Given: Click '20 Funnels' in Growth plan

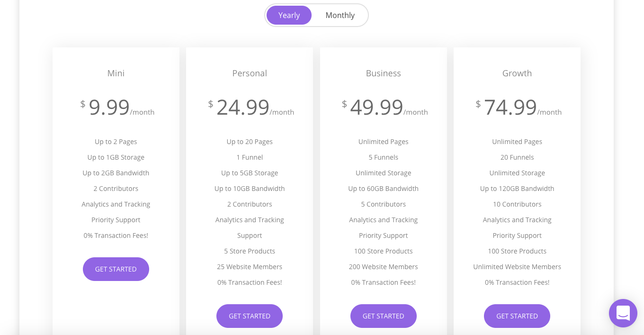Looking at the screenshot, I should coord(517,157).
